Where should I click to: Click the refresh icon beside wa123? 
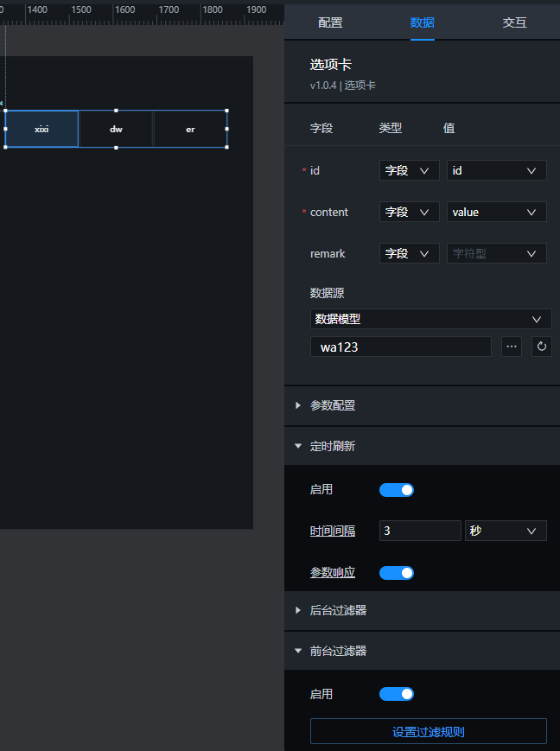[x=542, y=347]
